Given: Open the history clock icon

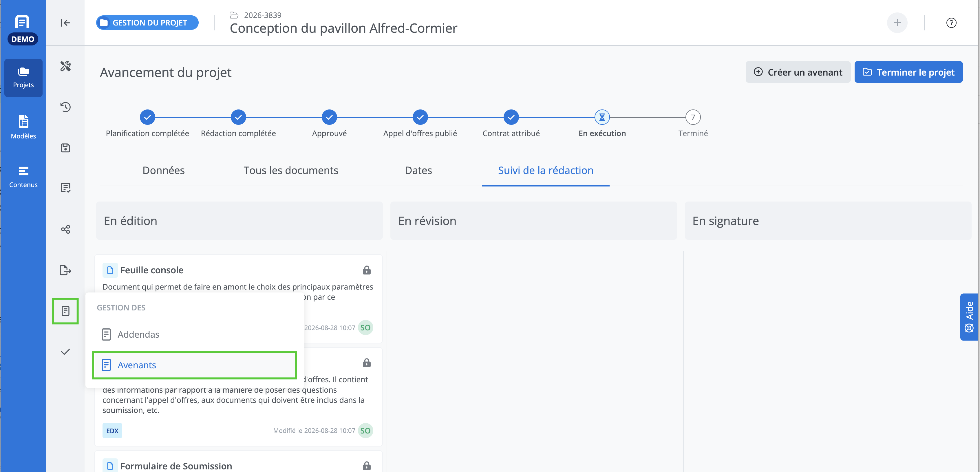Looking at the screenshot, I should (x=65, y=107).
